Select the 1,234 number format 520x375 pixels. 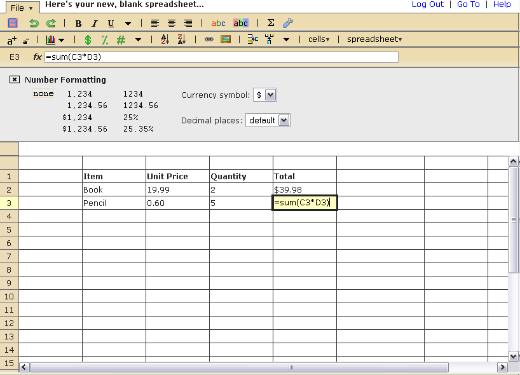click(79, 94)
